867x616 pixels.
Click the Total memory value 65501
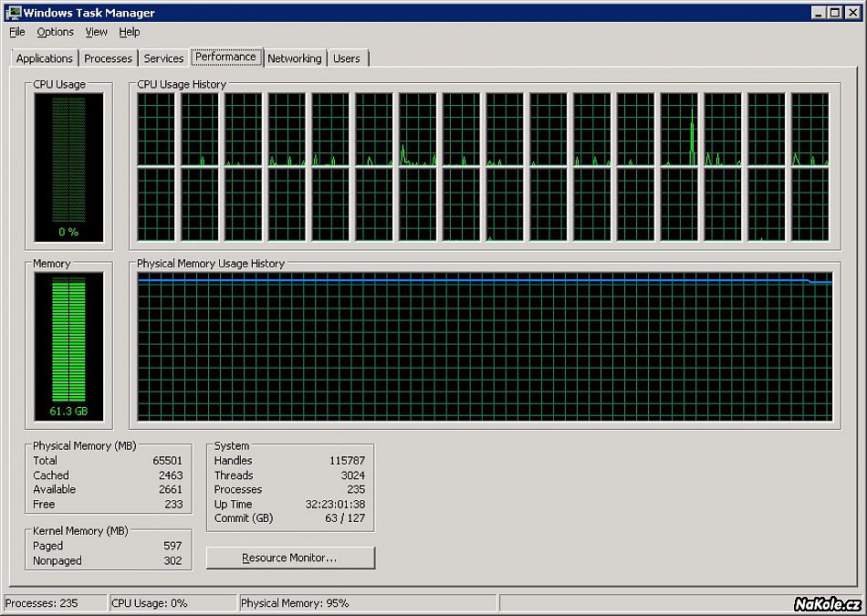coord(168,461)
